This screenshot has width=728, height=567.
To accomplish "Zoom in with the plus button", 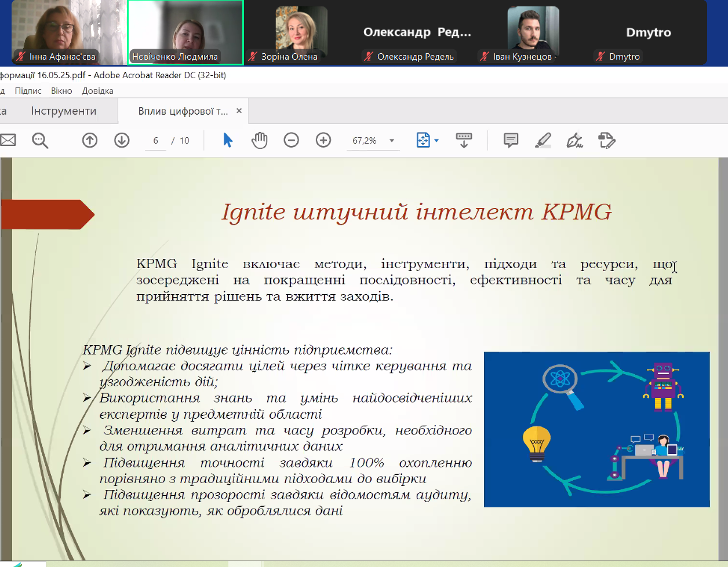I will pos(323,140).
